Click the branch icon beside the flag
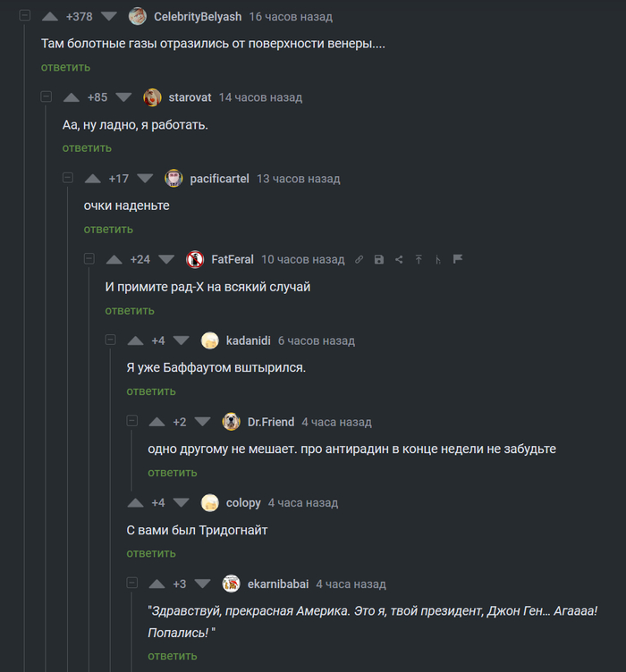Screen dimensions: 626x672 (x=438, y=259)
